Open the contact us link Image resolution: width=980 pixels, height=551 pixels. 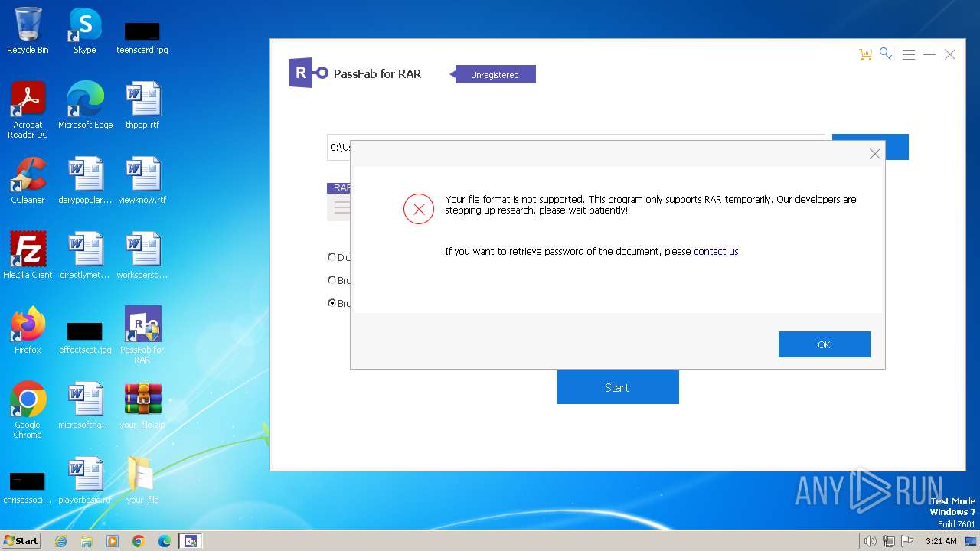tap(716, 251)
